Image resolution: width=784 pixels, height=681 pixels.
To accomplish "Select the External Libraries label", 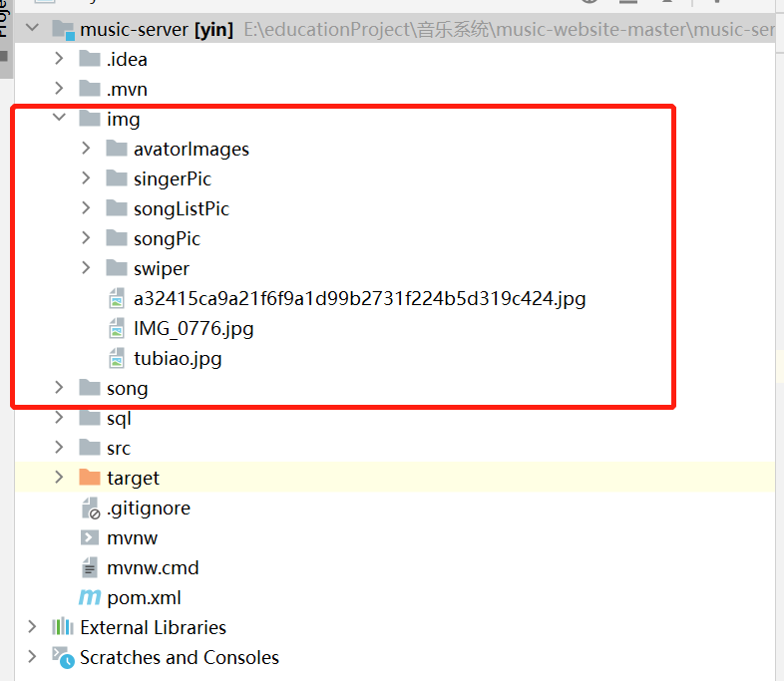I will (x=153, y=627).
